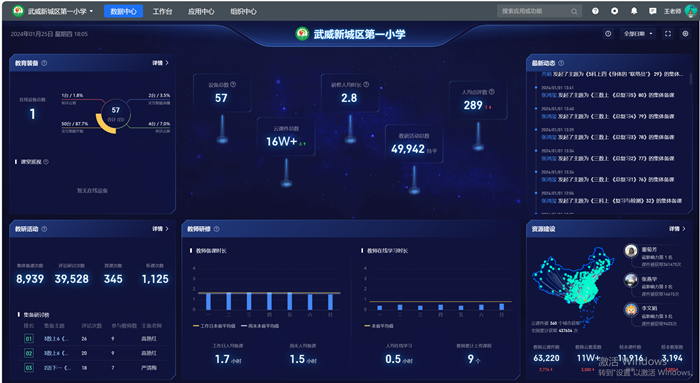Open dashboard settings gear below user avatar
Screen dimensions: 700x383
685,34
